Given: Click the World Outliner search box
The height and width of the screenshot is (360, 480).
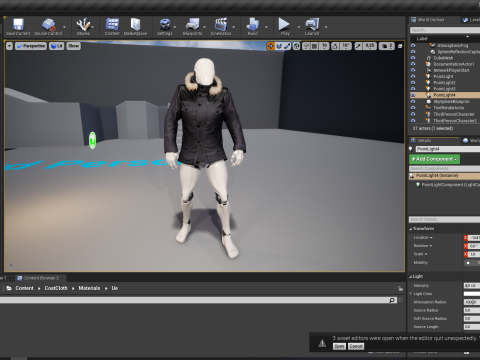Looking at the screenshot, I should (445, 30).
